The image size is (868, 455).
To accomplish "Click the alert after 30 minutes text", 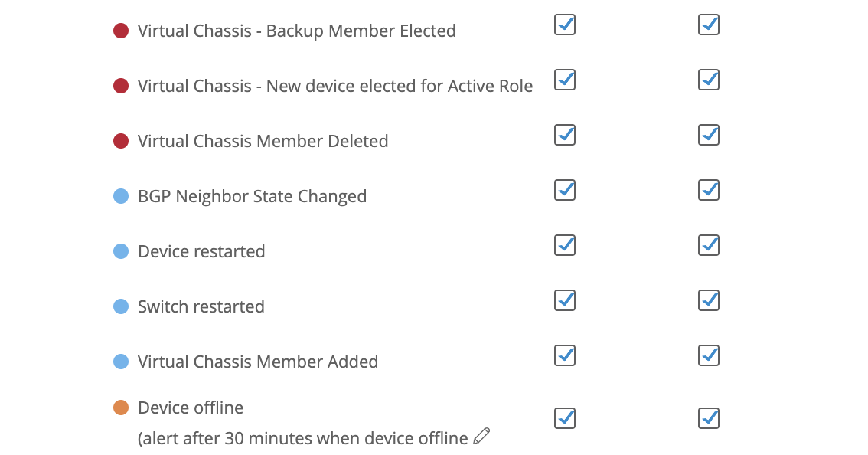I will pos(302,438).
